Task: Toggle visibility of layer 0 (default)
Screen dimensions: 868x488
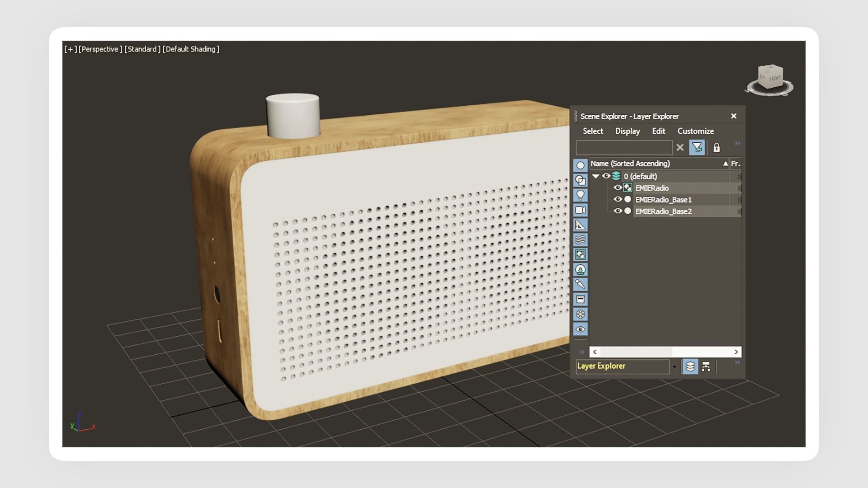Action: pos(606,176)
